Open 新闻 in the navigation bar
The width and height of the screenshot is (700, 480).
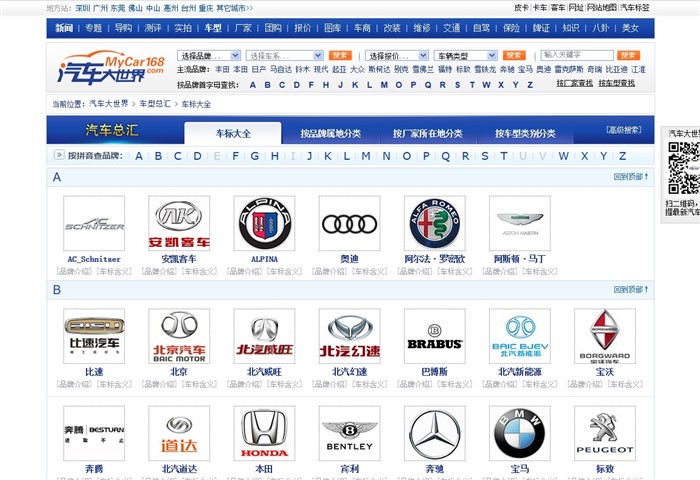pos(64,28)
